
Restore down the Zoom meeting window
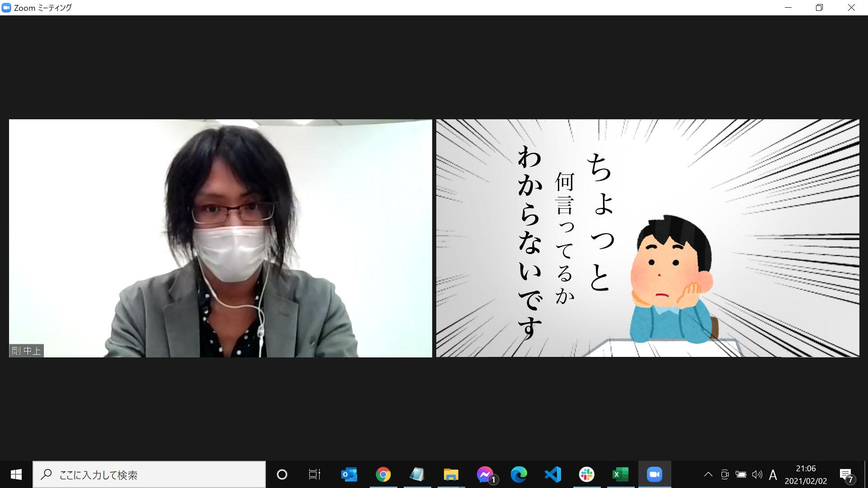pyautogui.click(x=820, y=8)
